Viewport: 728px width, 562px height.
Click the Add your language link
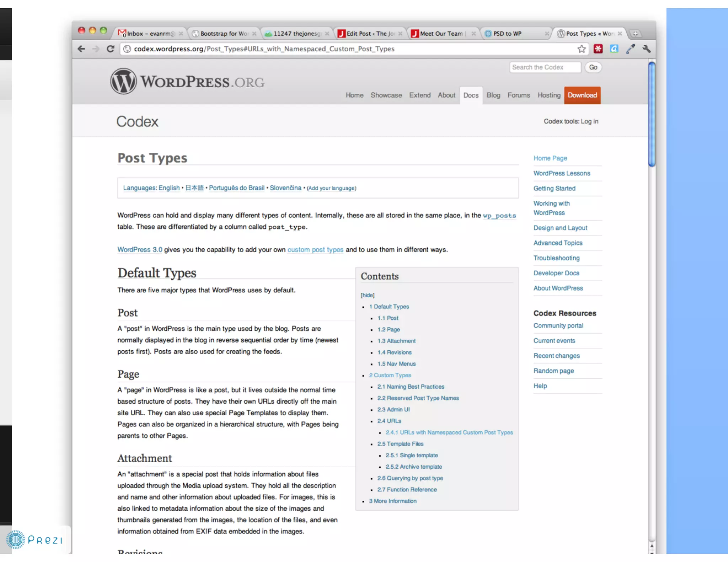tap(331, 188)
